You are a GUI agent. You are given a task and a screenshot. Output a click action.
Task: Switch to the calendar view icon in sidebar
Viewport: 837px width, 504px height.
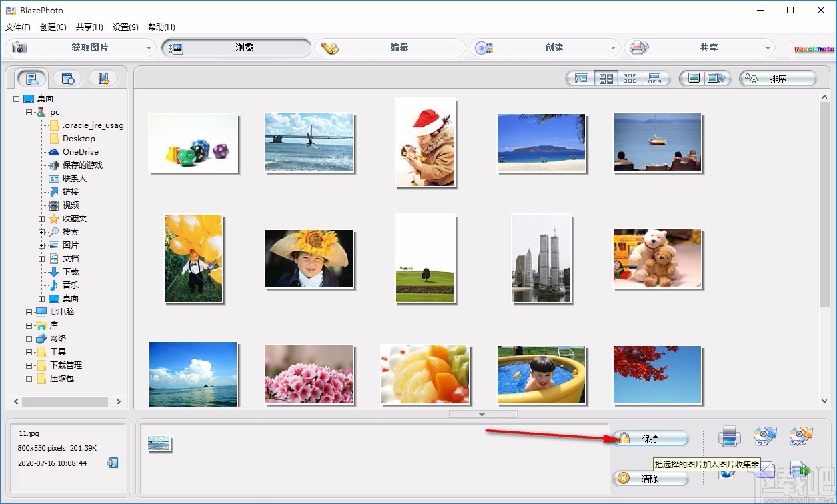[x=67, y=78]
